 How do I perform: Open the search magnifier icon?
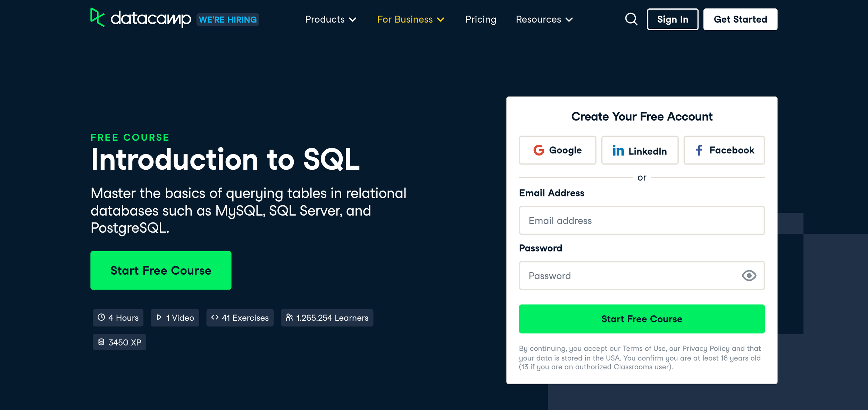(x=631, y=19)
